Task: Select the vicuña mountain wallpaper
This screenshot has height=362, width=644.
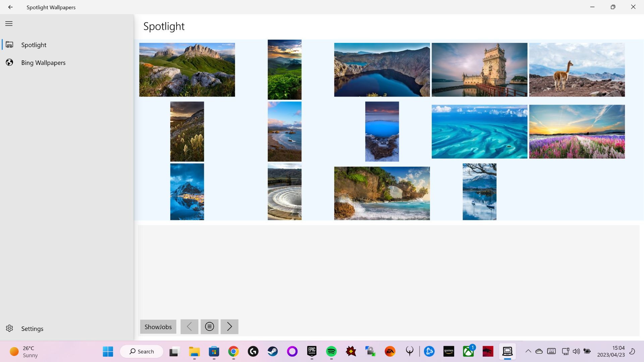Action: tap(577, 69)
